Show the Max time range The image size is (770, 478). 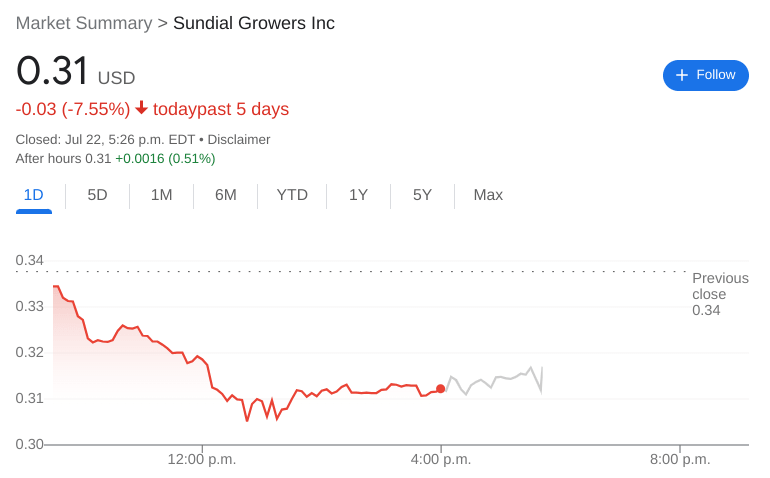point(488,195)
